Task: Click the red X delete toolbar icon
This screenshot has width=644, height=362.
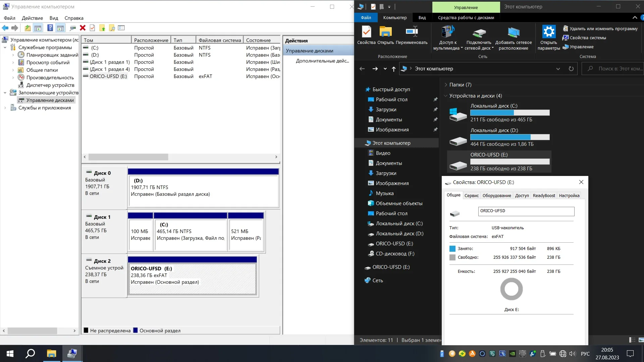Action: coord(83,28)
